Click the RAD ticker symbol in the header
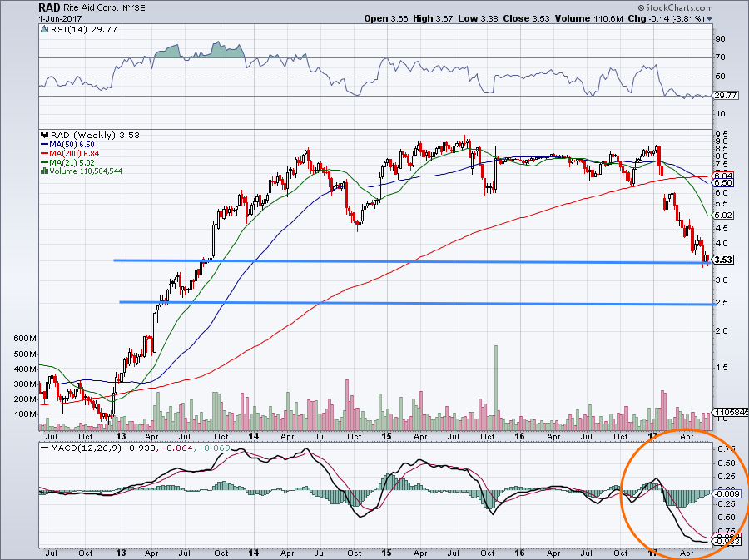This screenshot has height=560, width=749. click(x=49, y=7)
